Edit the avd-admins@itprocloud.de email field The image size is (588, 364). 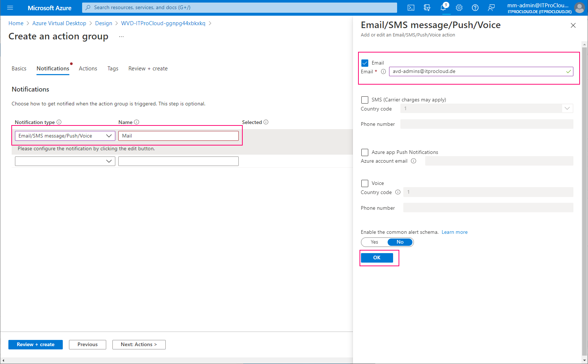point(481,71)
